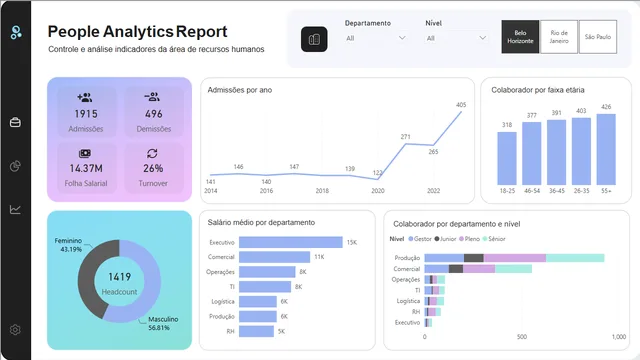Click the 496 Demissões card
The width and height of the screenshot is (640, 360).
coord(153,112)
